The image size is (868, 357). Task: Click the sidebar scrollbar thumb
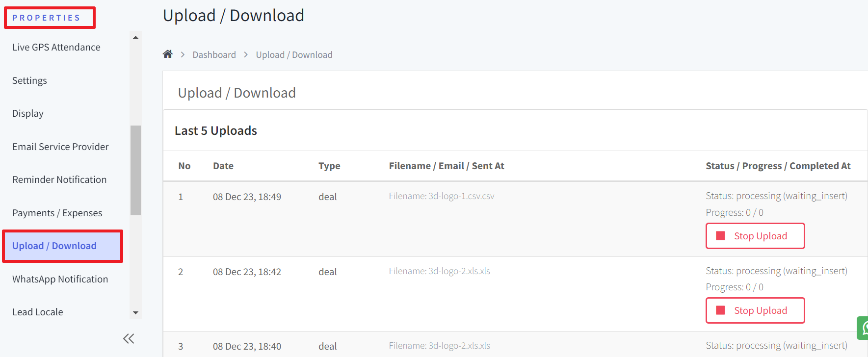(x=136, y=170)
